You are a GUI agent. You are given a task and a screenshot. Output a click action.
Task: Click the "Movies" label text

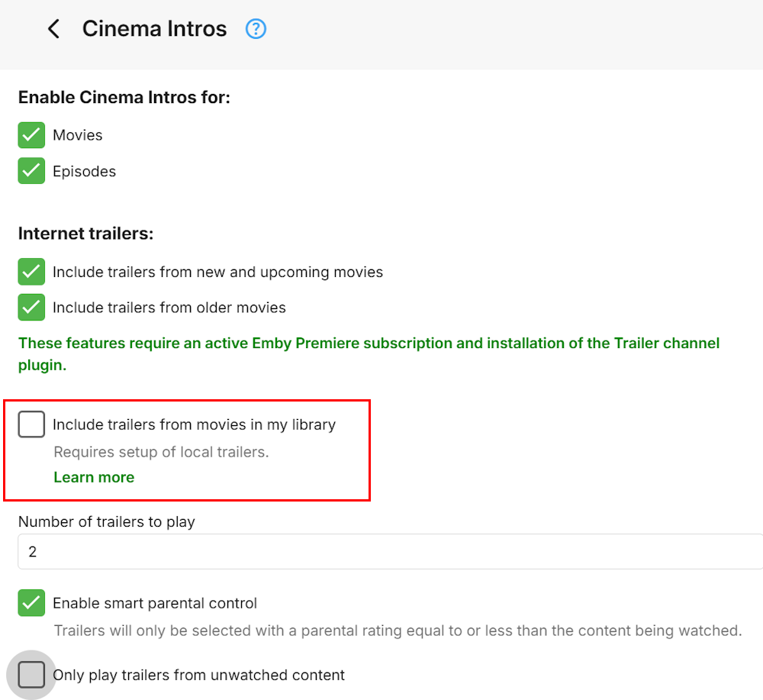pyautogui.click(x=77, y=135)
